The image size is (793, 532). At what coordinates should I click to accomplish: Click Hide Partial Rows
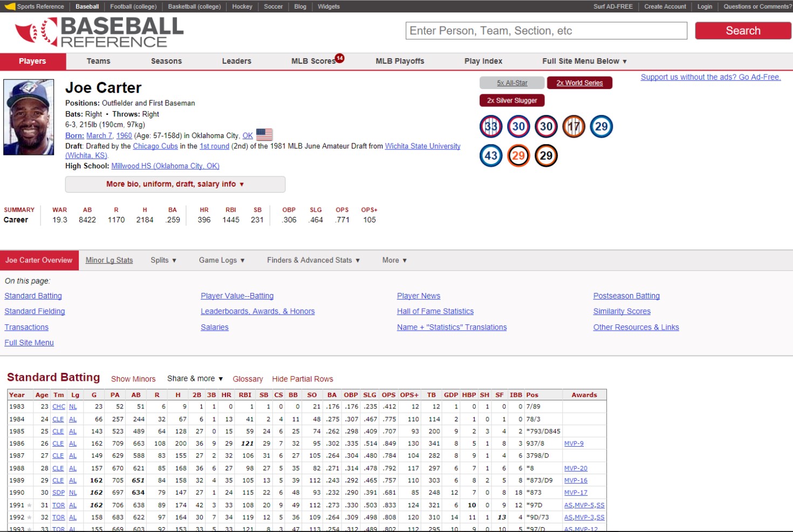point(303,379)
